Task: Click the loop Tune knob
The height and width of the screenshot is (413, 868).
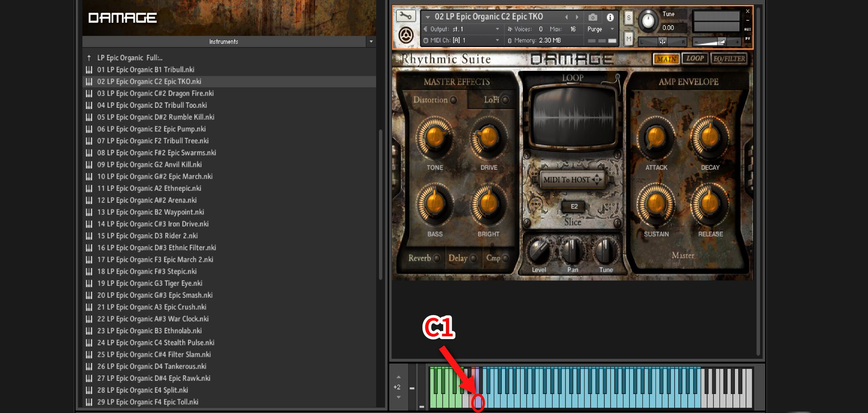Action: point(606,251)
